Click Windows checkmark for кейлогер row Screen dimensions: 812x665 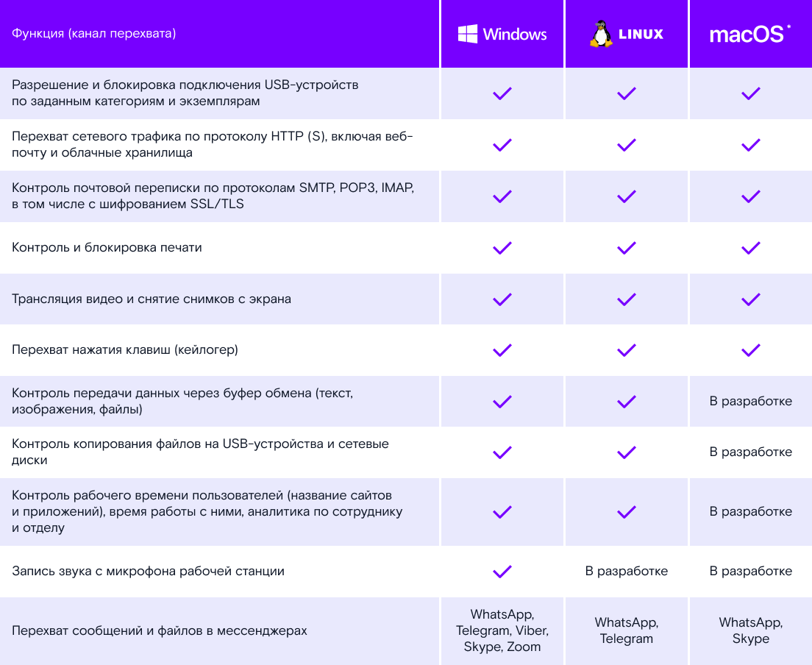502,350
